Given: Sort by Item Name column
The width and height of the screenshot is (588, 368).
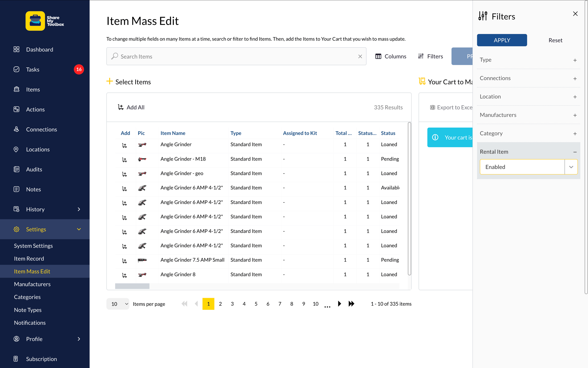Looking at the screenshot, I should tap(173, 133).
